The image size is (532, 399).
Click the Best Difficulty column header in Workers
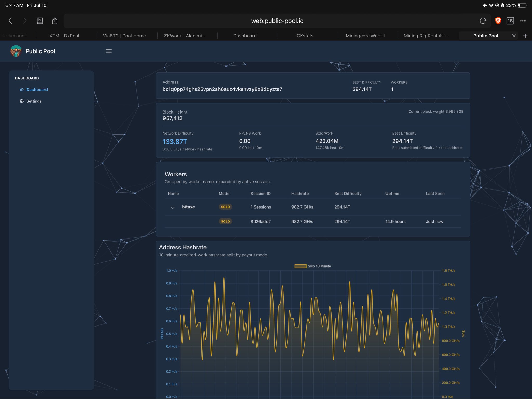click(x=348, y=194)
